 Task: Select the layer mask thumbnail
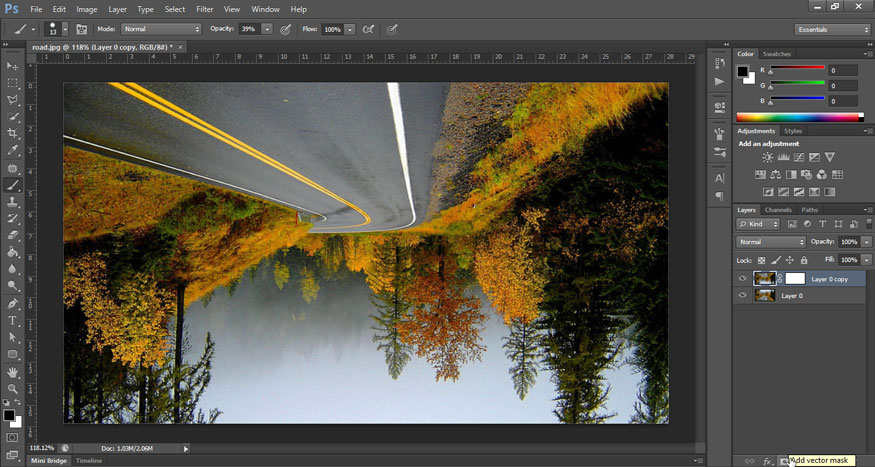coord(794,279)
